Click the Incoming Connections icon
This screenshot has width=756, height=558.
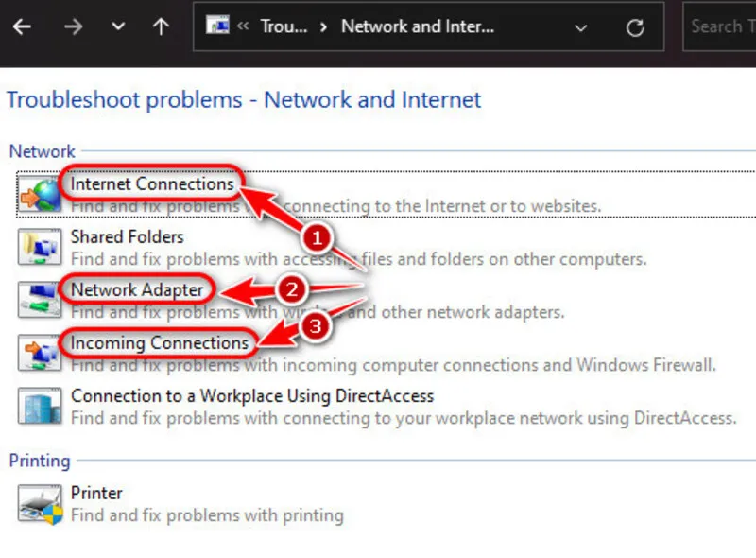pyautogui.click(x=40, y=353)
